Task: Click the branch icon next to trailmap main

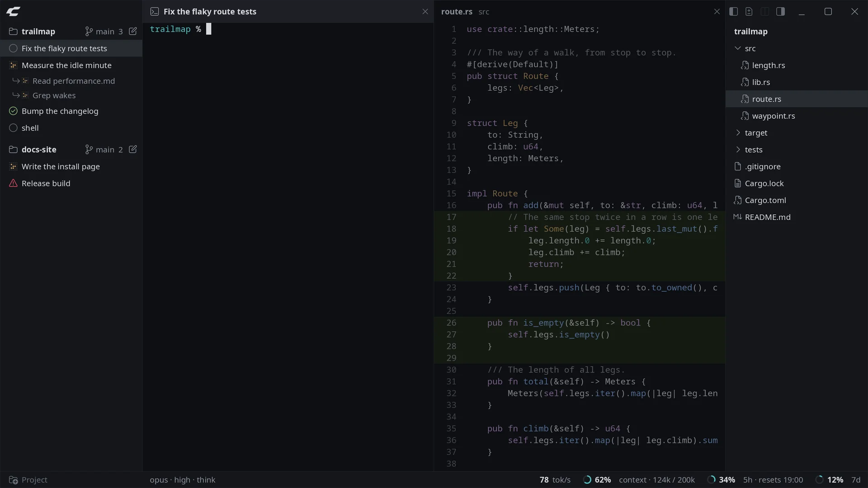Action: tap(89, 31)
